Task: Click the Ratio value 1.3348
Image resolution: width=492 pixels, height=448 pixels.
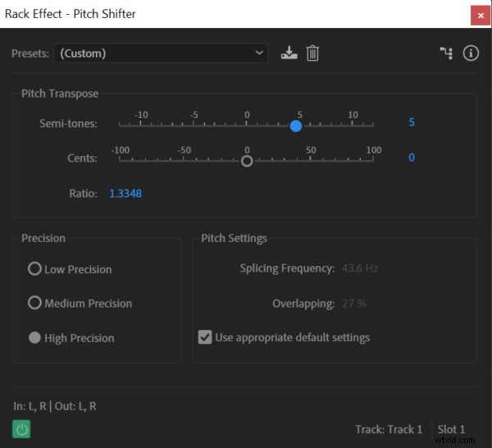Action: point(125,194)
